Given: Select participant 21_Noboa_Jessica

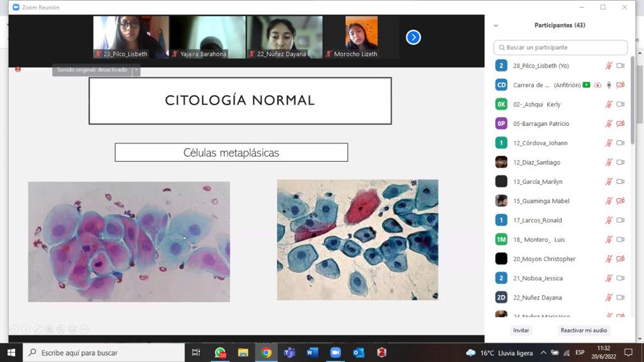Looking at the screenshot, I should [x=560, y=278].
